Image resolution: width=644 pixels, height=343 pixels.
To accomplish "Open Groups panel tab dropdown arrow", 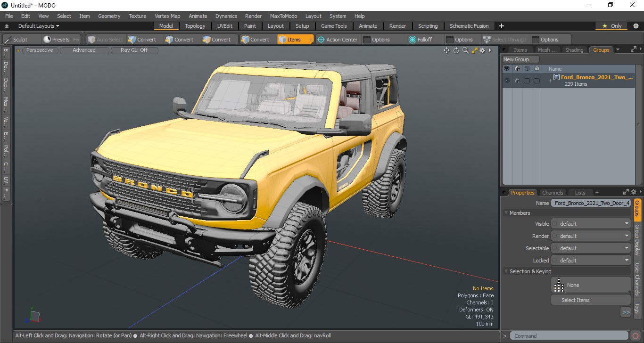I will (x=618, y=49).
